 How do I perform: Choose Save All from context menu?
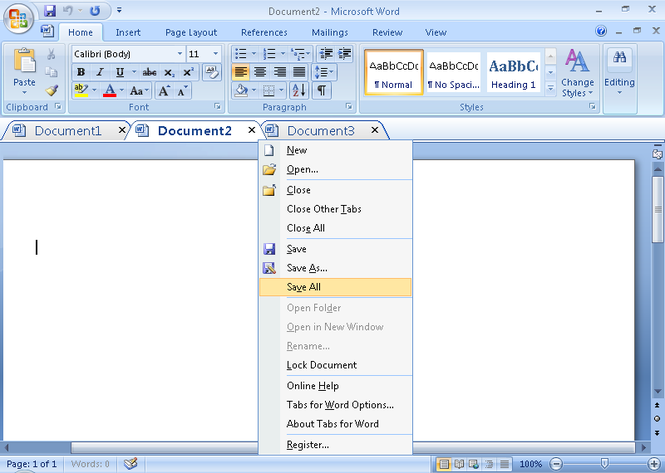click(x=335, y=287)
